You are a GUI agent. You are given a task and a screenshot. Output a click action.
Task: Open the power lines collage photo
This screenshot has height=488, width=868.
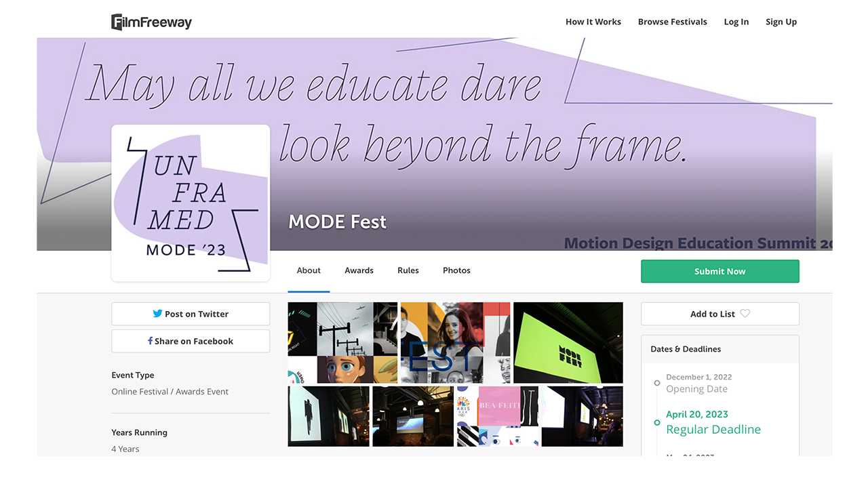(342, 343)
